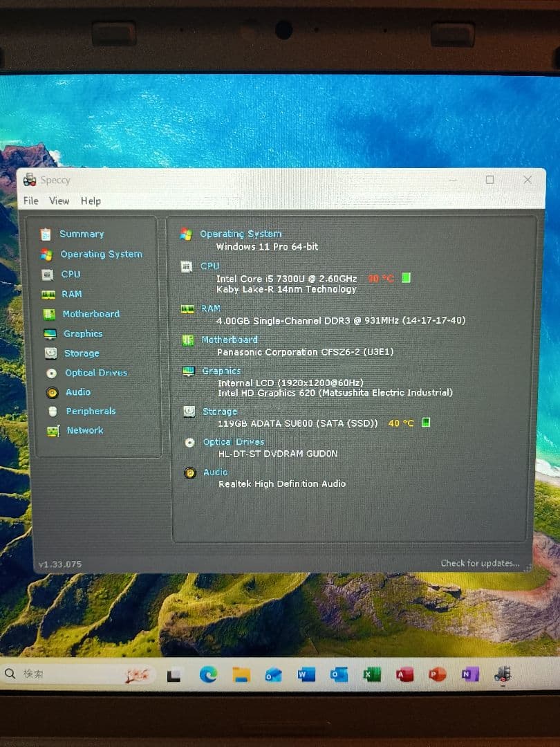The height and width of the screenshot is (747, 560).
Task: Click the taskbar search box
Action: click(79, 674)
